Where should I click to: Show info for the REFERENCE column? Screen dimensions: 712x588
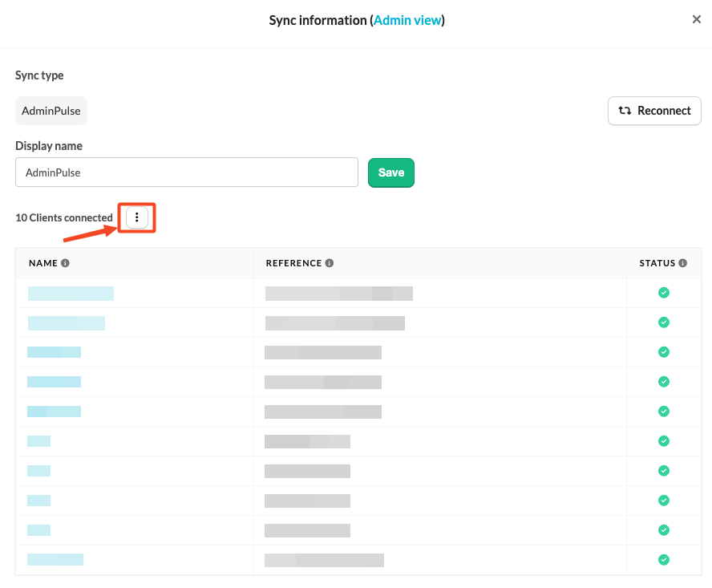(330, 263)
